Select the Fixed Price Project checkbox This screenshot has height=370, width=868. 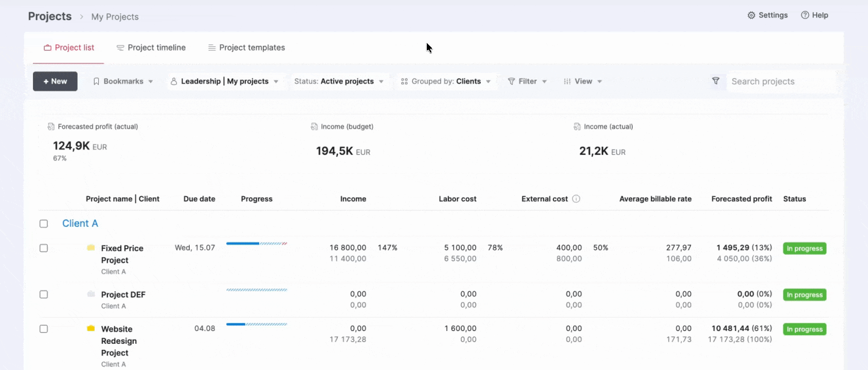44,248
